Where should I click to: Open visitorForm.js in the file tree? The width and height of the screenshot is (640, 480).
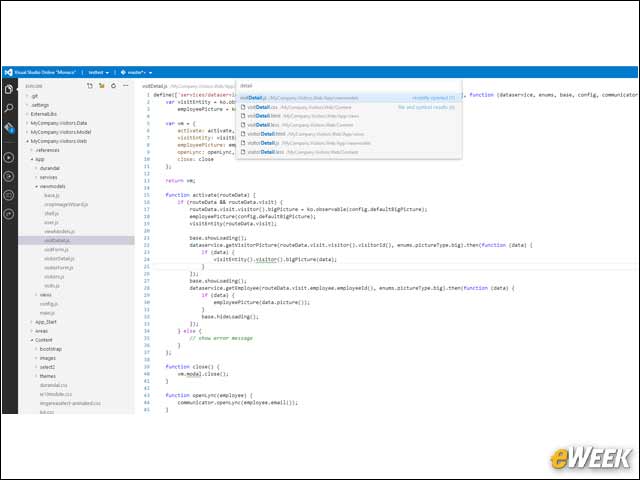(x=59, y=267)
